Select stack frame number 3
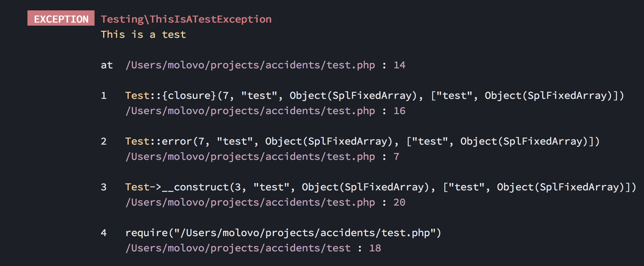This screenshot has width=644, height=266. pyautogui.click(x=104, y=187)
